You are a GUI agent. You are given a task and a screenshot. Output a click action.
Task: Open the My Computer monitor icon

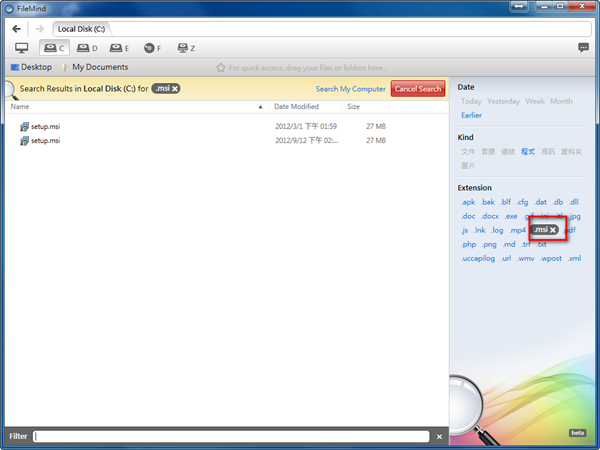pyautogui.click(x=21, y=48)
